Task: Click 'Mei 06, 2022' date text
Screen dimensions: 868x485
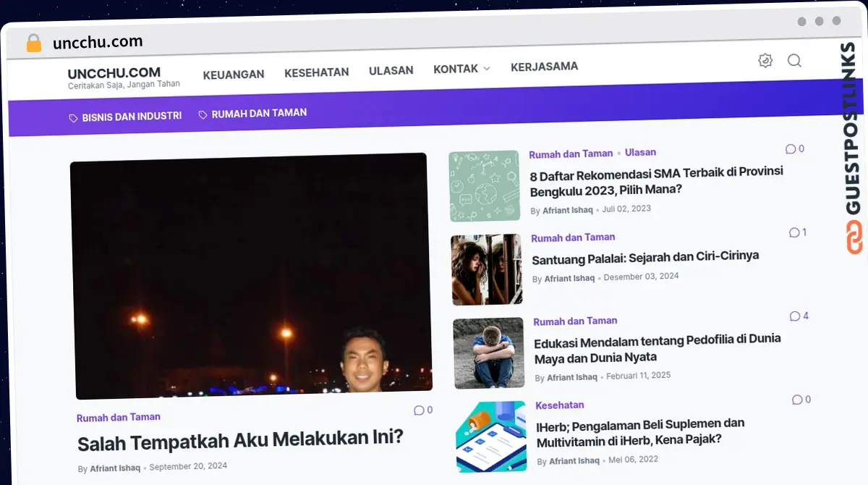Action: 634,460
